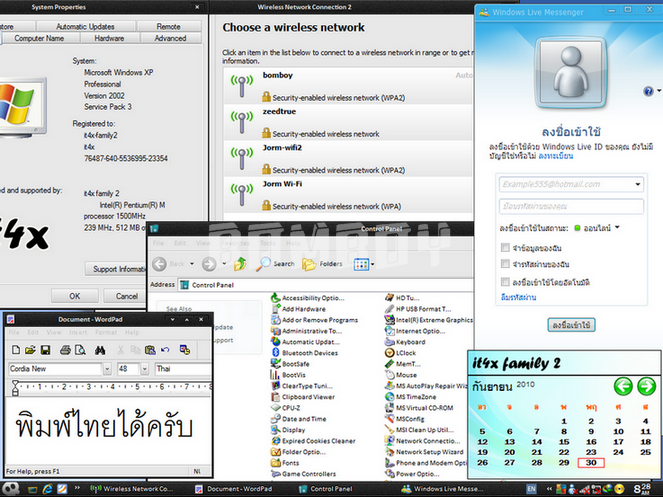Click Windows Live Messenger taskbar button
The width and height of the screenshot is (663, 497).
click(442, 489)
